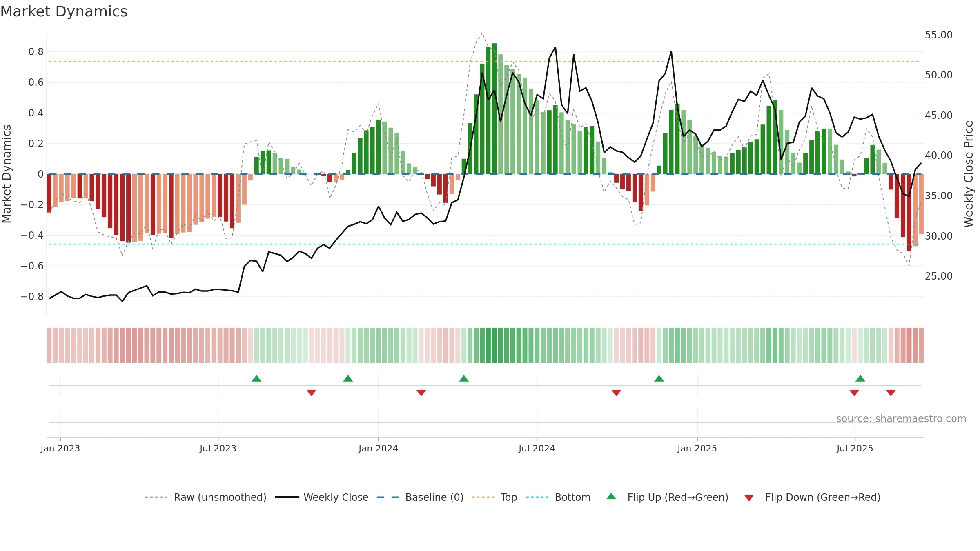980x551 pixels.
Task: Click the Weekly Close Price axis title
Action: (969, 174)
